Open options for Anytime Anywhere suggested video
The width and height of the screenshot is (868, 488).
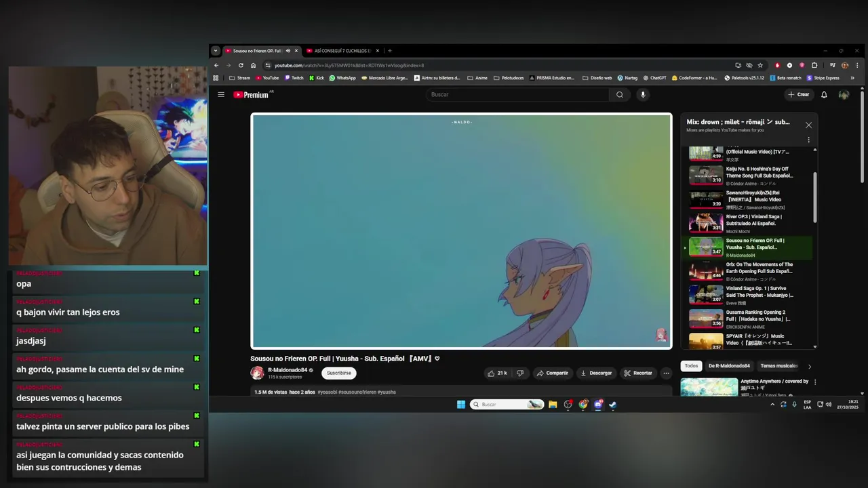click(815, 382)
